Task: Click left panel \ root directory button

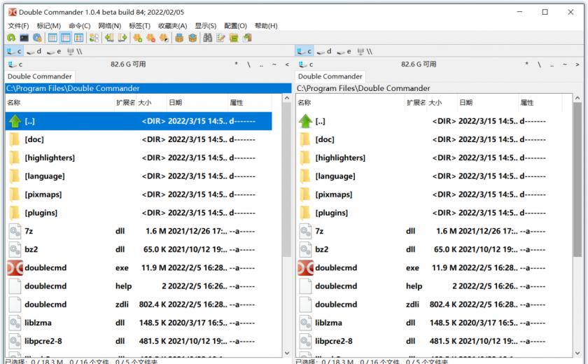Action: (248, 64)
